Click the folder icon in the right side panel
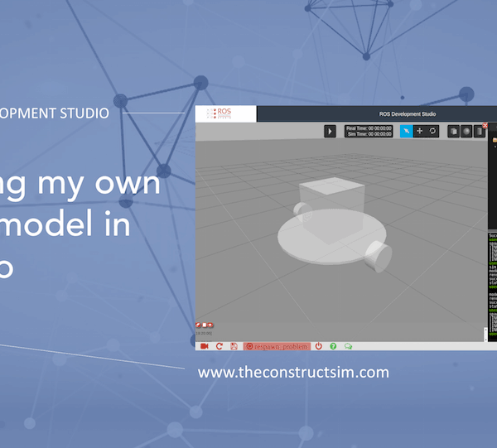The image size is (497, 448). tap(495, 140)
